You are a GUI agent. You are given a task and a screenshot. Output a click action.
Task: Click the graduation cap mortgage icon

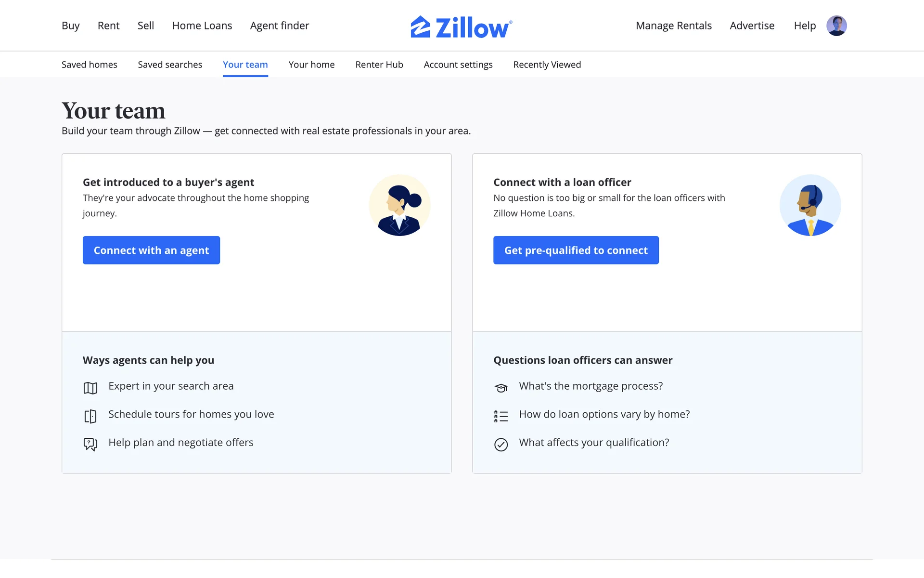[x=501, y=388]
